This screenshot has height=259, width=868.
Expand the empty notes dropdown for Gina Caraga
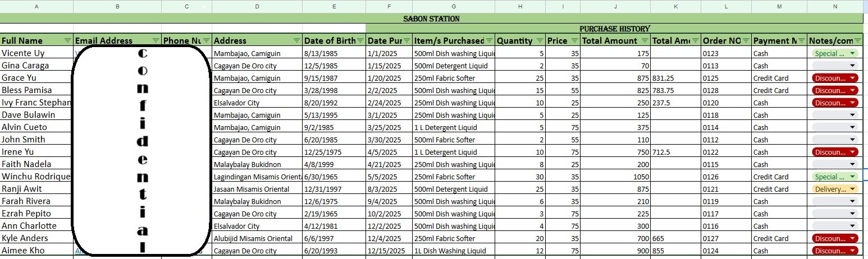coord(853,66)
